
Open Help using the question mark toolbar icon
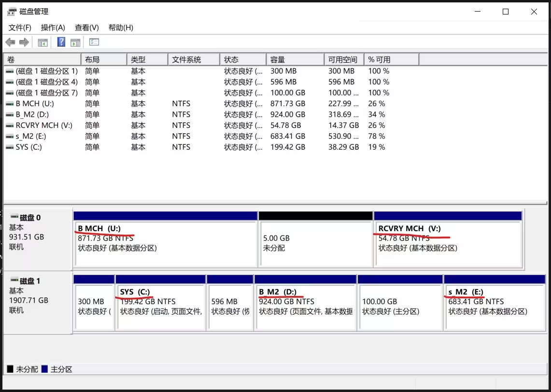(61, 42)
